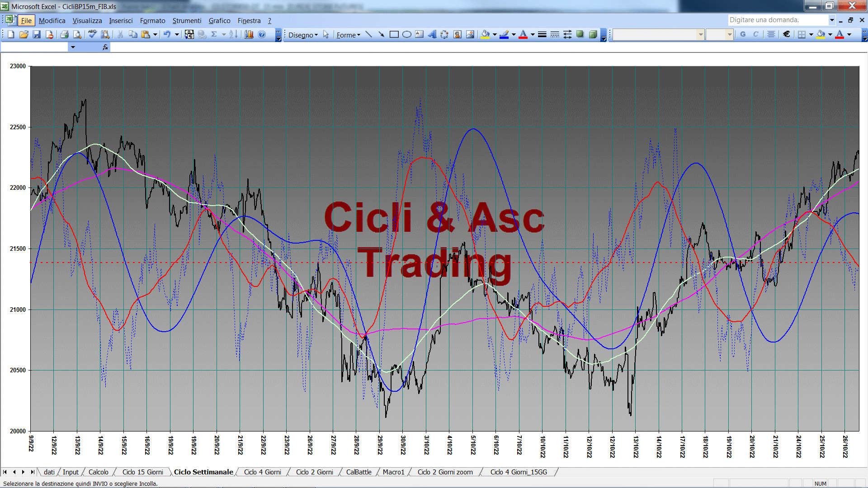Viewport: 868px width, 488px height.
Task: Select the Oval drawing tool
Action: [407, 34]
